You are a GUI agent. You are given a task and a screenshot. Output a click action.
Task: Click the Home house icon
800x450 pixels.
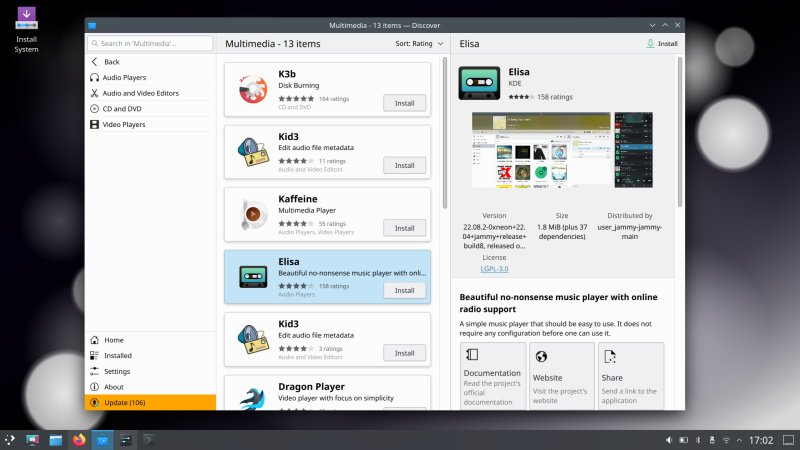(x=94, y=340)
